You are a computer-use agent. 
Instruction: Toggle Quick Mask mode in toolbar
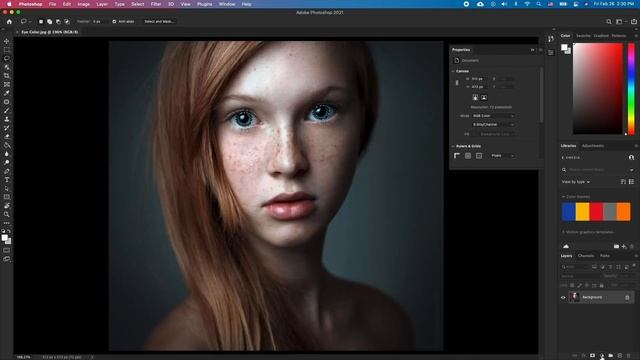(x=7, y=250)
